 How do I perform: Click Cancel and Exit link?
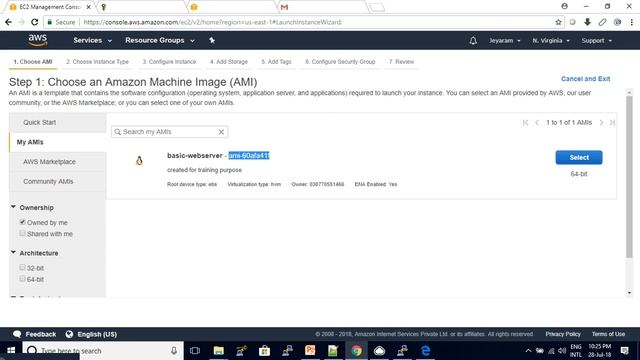(585, 79)
